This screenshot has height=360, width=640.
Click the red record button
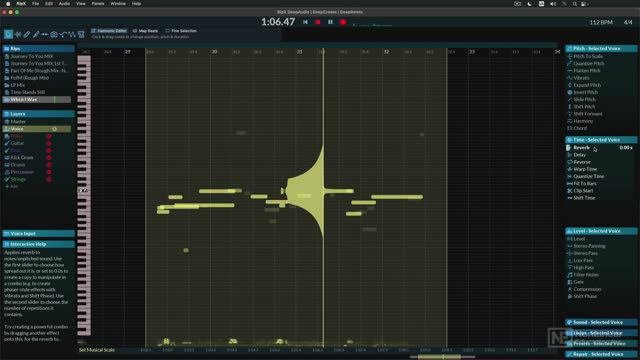click(343, 22)
